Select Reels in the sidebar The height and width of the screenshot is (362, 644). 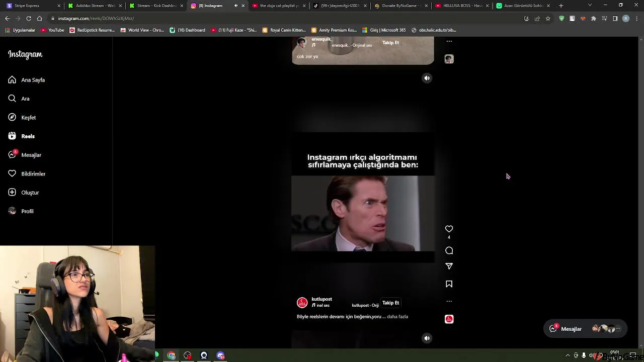(22, 136)
